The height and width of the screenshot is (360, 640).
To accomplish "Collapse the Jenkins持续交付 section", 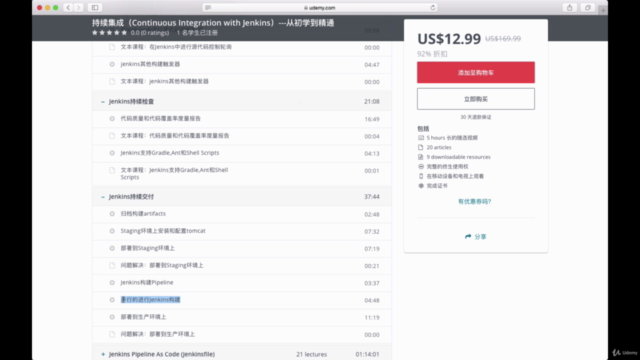I will (x=103, y=197).
